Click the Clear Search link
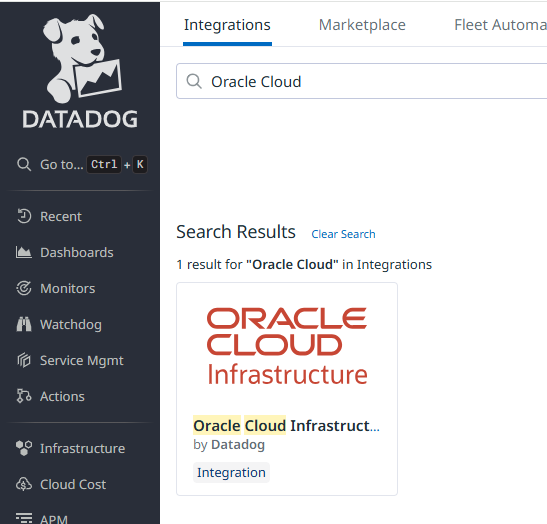547x524 pixels. tap(343, 234)
